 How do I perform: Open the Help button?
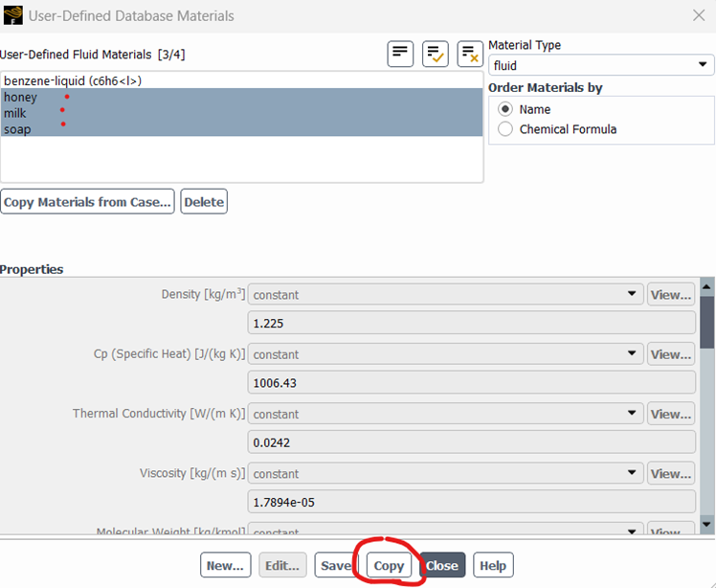[x=492, y=565]
